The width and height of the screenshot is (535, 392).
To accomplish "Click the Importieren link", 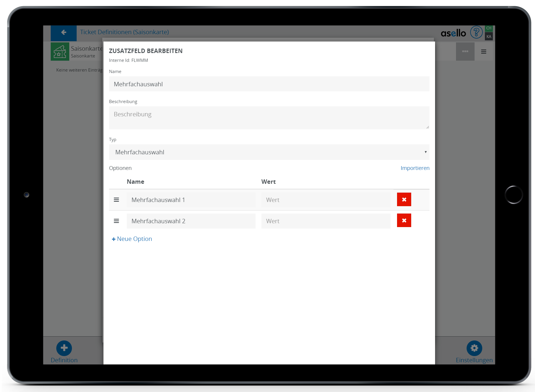I will (x=415, y=168).
